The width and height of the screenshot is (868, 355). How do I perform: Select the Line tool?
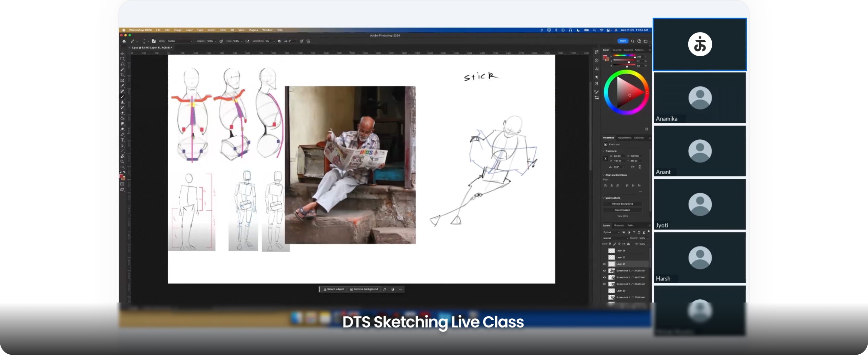click(122, 151)
